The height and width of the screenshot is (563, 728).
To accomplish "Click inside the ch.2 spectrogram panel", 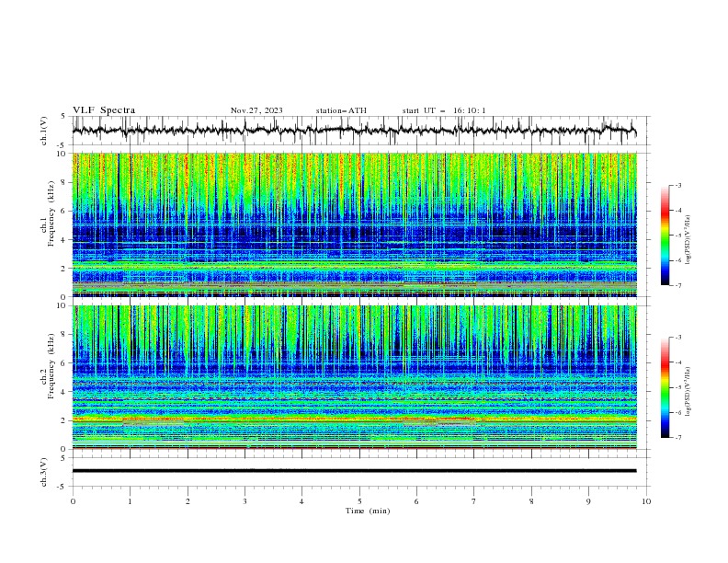I will (x=354, y=377).
